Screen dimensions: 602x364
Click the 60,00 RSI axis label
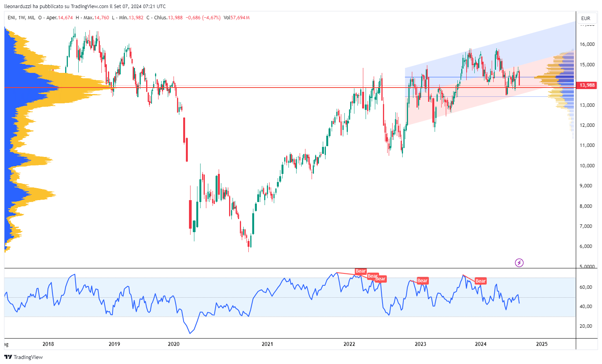pos(586,287)
